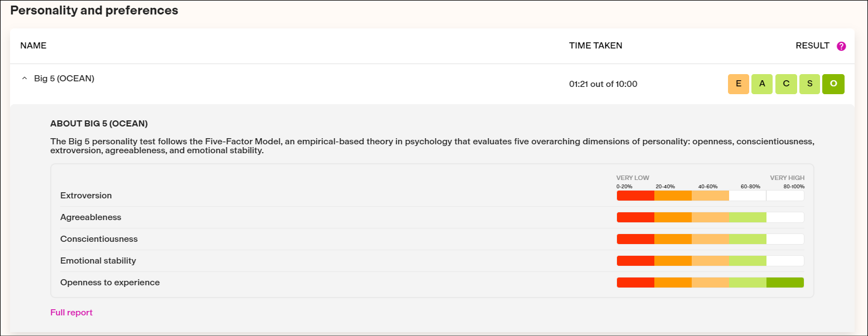
Task: Collapse the Big 5 (OCEAN) row chevron
Action: coord(24,79)
